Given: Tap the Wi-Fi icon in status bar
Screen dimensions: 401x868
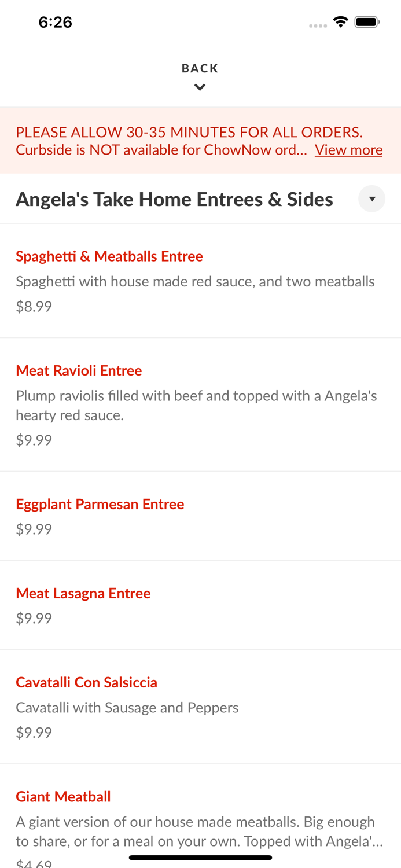Looking at the screenshot, I should pyautogui.click(x=341, y=22).
